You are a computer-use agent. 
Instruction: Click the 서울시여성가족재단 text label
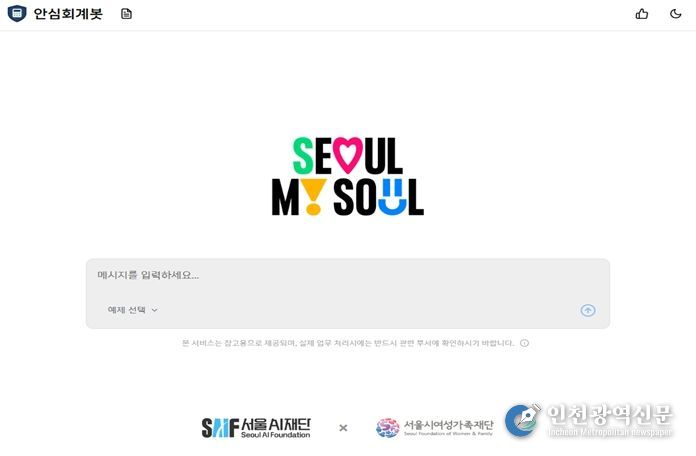click(448, 424)
